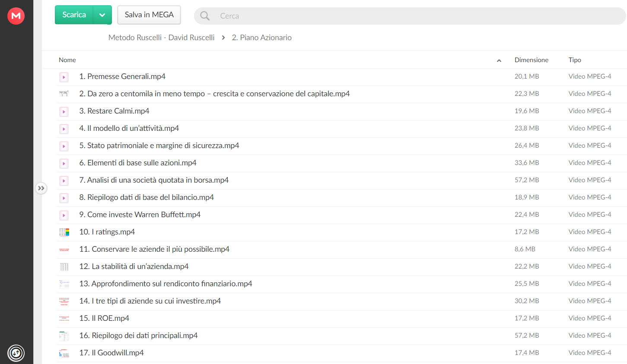
Task: Click video icon next to Restare Calmi.mp4
Action: [x=64, y=112]
